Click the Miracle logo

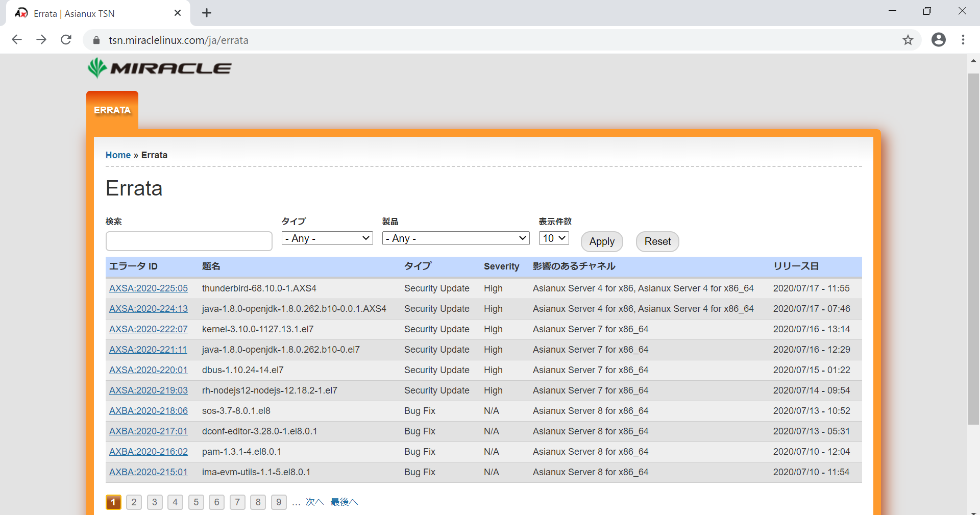tap(159, 68)
